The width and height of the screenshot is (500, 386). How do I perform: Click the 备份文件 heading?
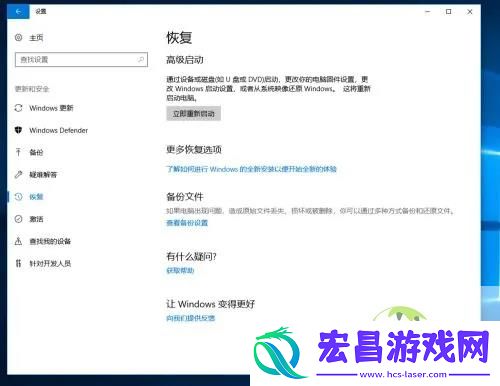tap(185, 197)
